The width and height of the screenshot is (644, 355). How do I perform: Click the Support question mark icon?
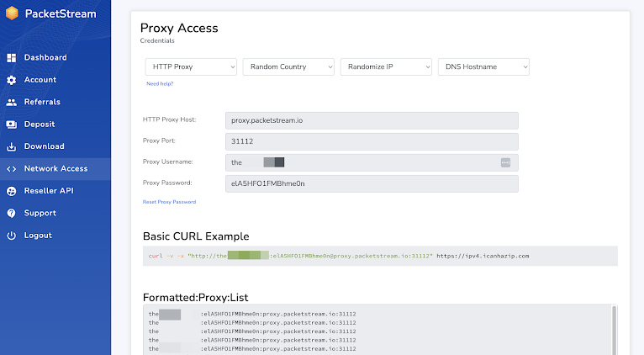coord(11,214)
